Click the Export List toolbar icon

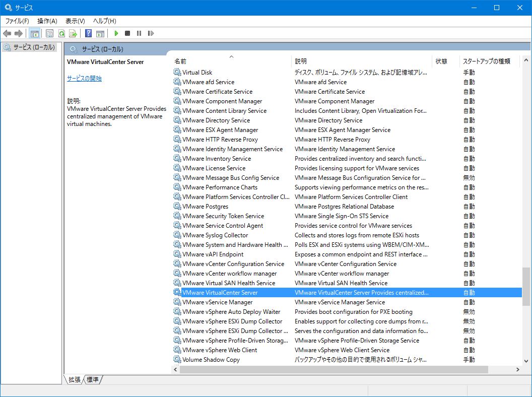73,33
